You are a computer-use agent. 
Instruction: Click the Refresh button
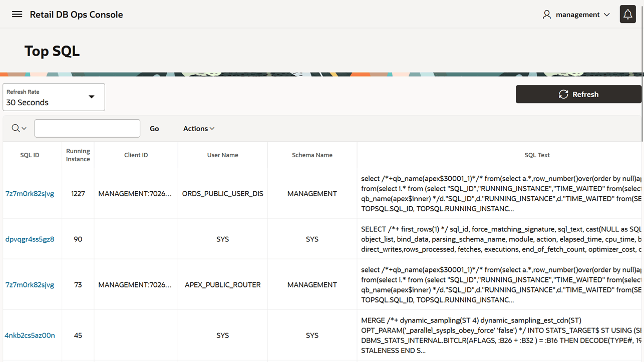(578, 94)
